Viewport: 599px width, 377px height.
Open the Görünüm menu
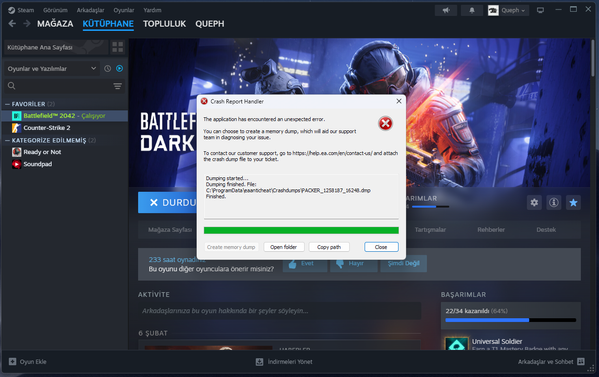point(55,10)
